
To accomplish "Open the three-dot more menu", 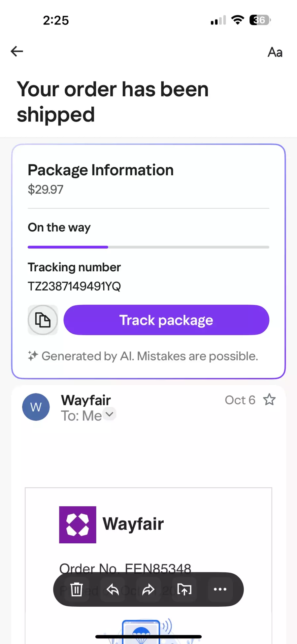I will (x=220, y=589).
